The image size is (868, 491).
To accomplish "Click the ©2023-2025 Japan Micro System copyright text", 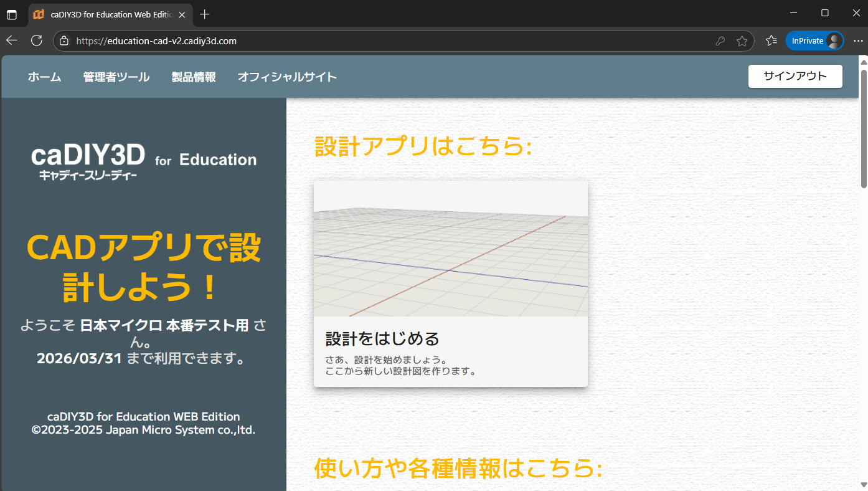I will click(143, 430).
